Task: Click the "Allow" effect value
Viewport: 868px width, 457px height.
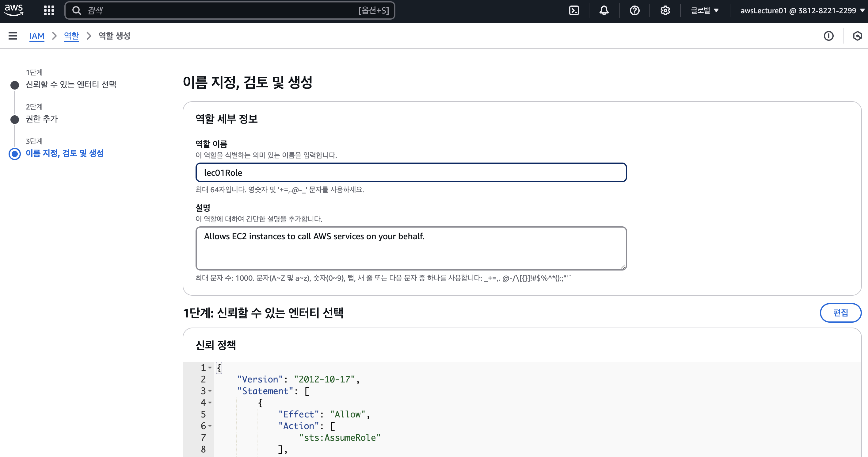Action: pos(348,414)
